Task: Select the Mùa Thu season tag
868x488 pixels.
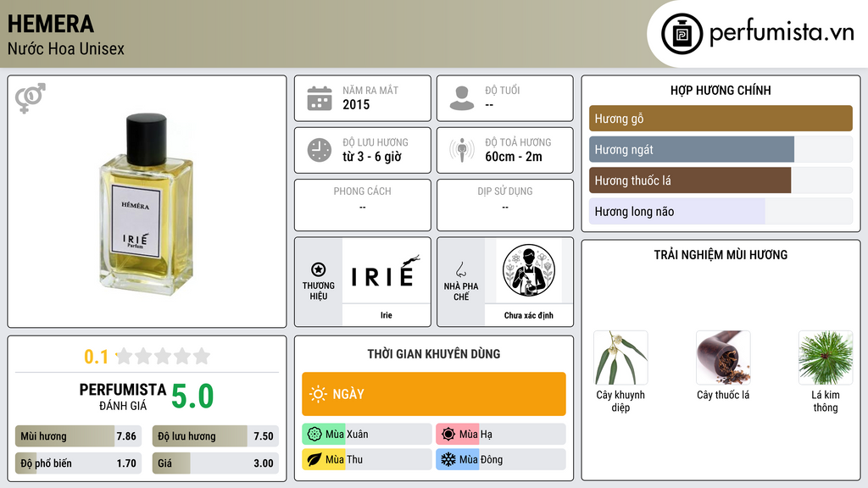Action: pyautogui.click(x=367, y=459)
